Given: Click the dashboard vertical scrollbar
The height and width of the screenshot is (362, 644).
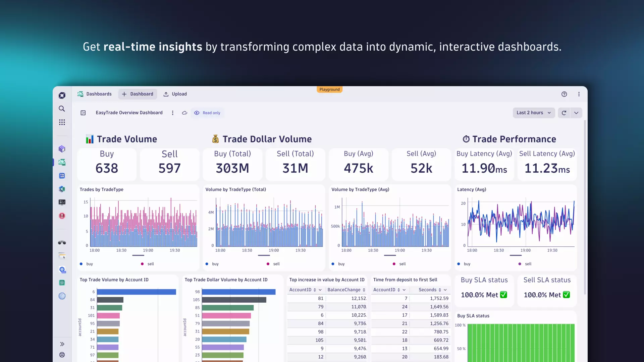Looking at the screenshot, I should [x=585, y=208].
